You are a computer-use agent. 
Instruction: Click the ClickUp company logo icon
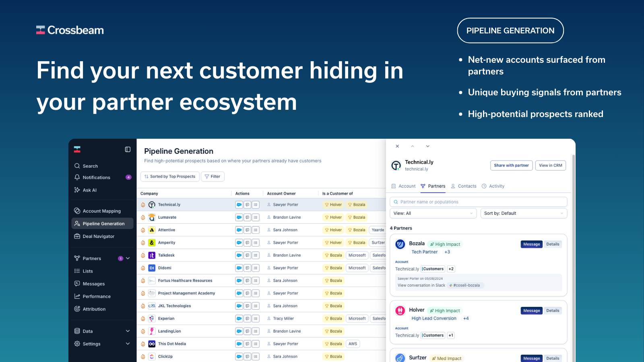coord(152,357)
